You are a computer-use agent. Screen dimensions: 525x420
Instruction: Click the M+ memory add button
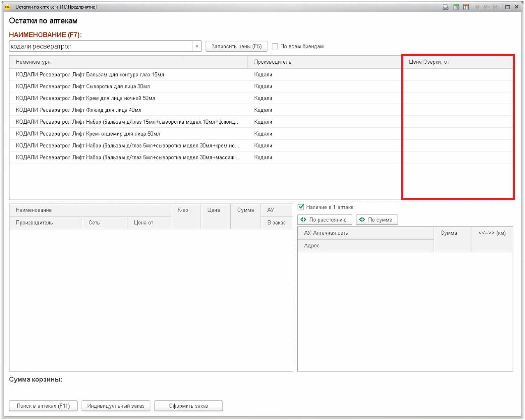[487, 7]
